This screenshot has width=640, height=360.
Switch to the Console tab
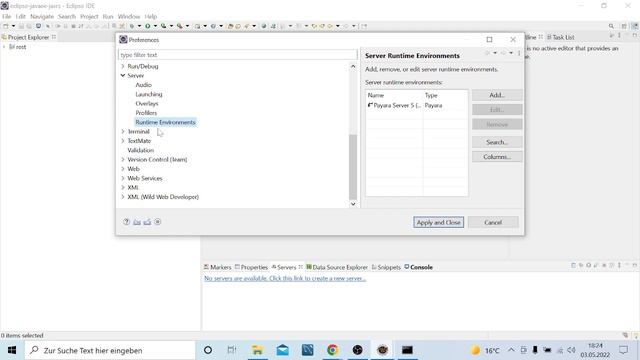[418, 267]
